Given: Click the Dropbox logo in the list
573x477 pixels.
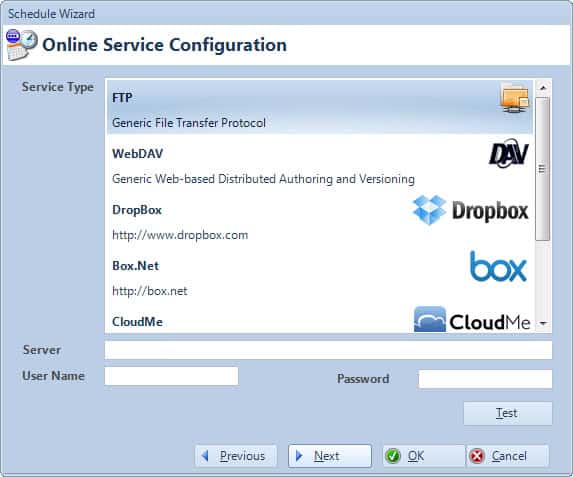Looking at the screenshot, I should coord(470,210).
